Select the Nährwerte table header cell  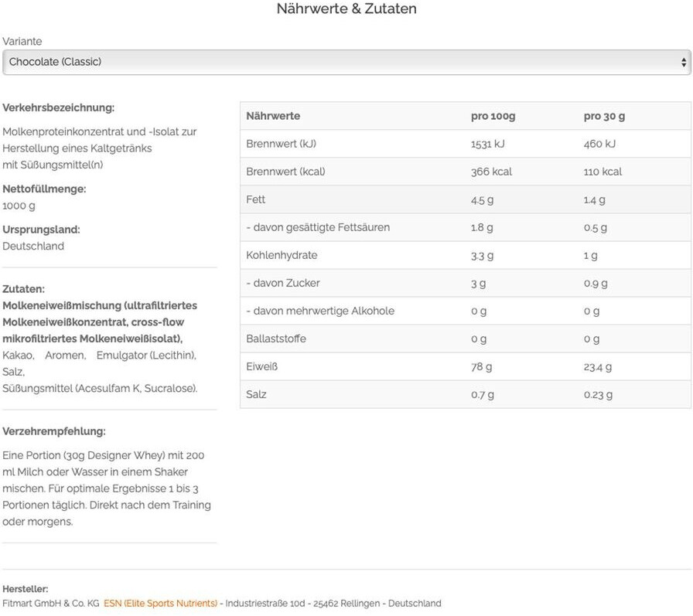tap(273, 116)
